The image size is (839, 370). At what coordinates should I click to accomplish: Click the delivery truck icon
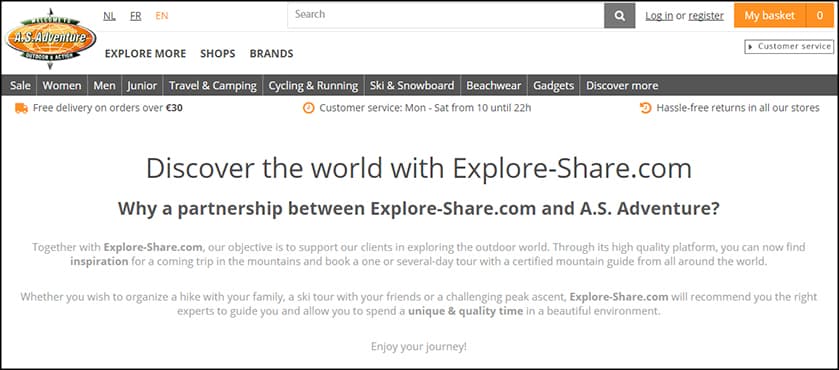click(21, 108)
